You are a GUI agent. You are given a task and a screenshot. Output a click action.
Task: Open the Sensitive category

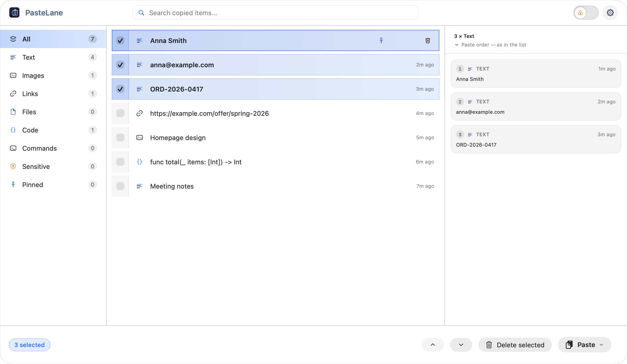[53, 166]
